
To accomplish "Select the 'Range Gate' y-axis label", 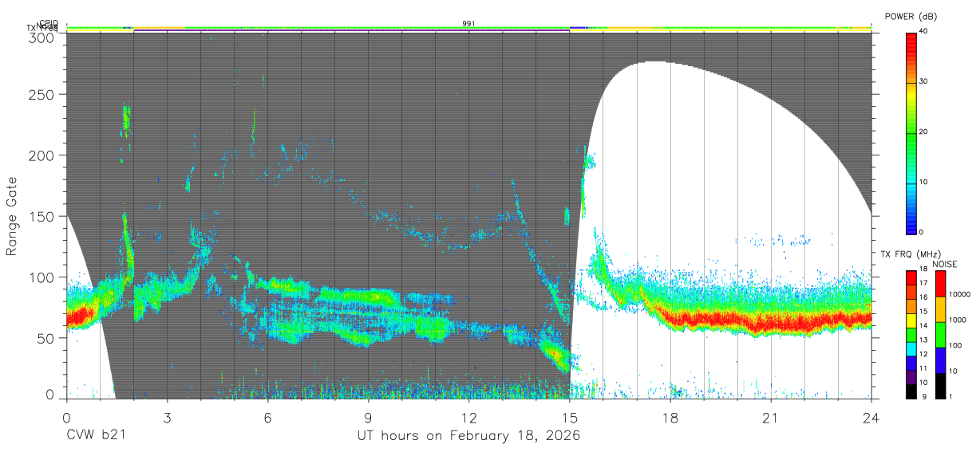I will [x=12, y=217].
